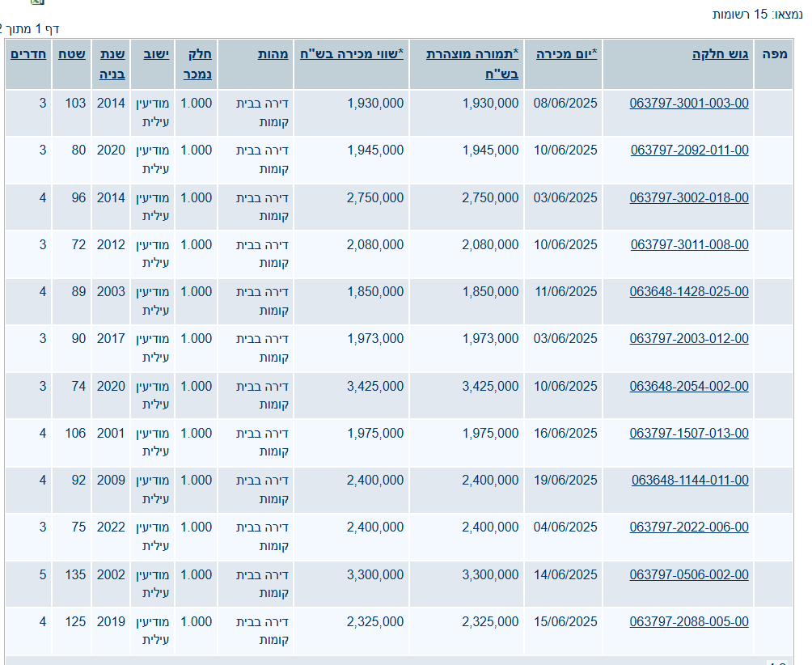812x665 pixels.
Task: Sort by שווי מכירה בש"ח header
Action: [x=352, y=54]
